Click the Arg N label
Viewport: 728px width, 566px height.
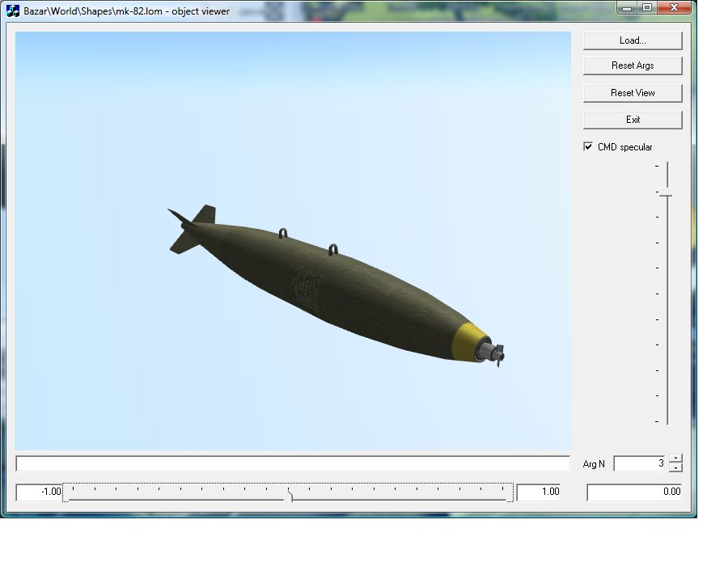[x=594, y=464]
